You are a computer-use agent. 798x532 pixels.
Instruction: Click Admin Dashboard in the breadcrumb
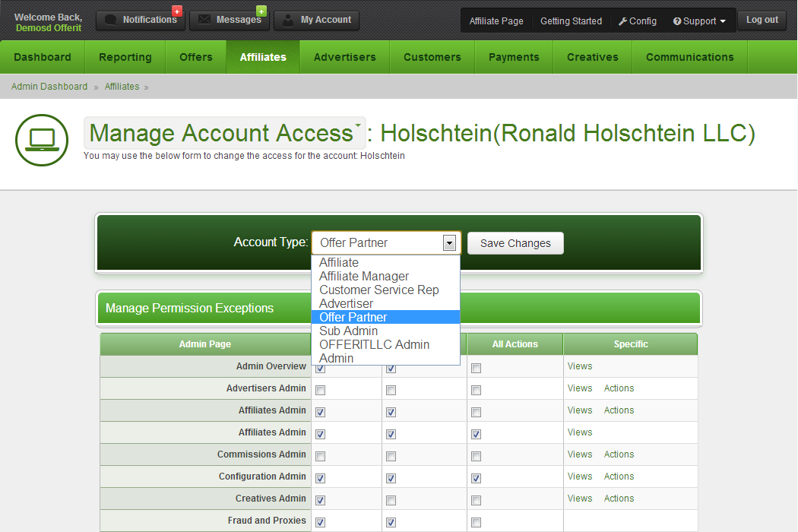(x=49, y=87)
